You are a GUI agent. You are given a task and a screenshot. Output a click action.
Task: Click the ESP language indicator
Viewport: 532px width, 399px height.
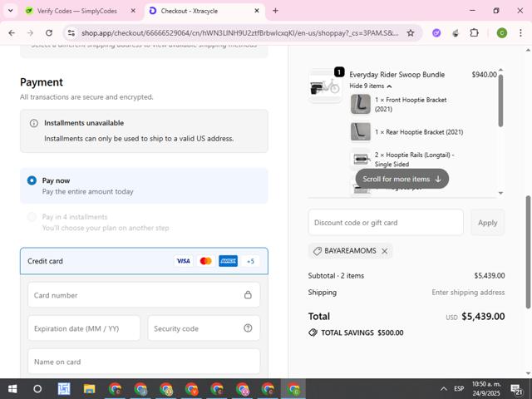click(x=459, y=389)
